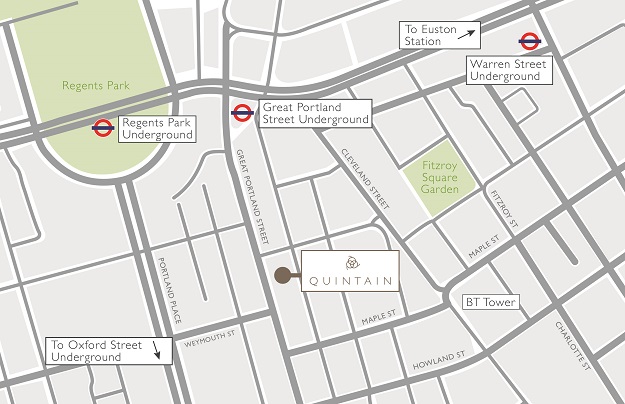The height and width of the screenshot is (404, 625).
Task: Select the BT Tower label
Action: point(491,302)
